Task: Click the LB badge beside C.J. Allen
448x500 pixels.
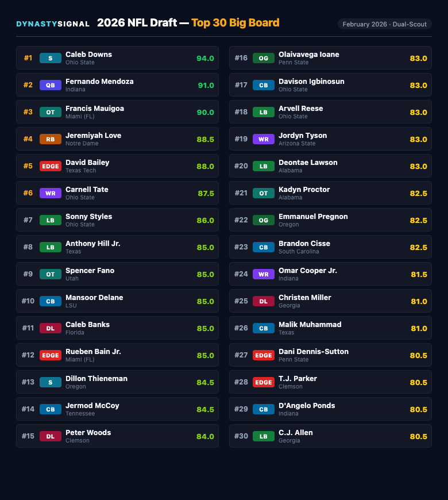Action: point(263,436)
